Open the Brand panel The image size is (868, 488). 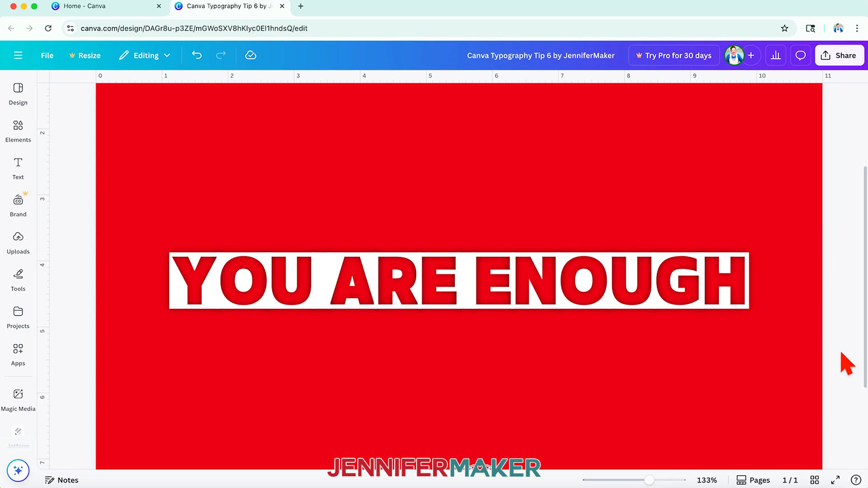(x=18, y=206)
